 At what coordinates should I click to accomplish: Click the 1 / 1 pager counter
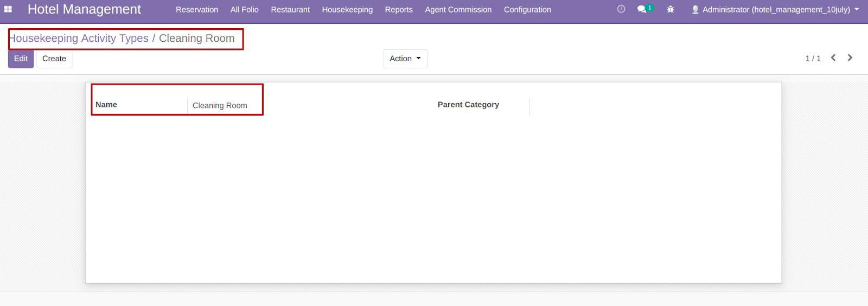(813, 59)
